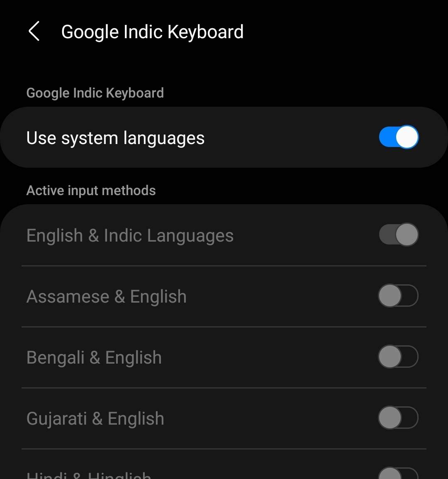
Task: Turn off the Use system languages switch
Action: pos(399,137)
